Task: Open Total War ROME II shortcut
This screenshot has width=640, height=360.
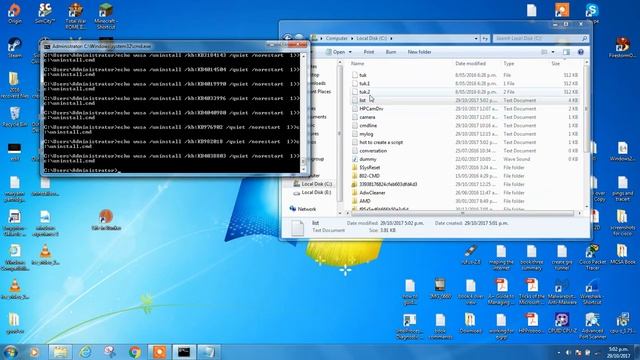Action: [76, 16]
